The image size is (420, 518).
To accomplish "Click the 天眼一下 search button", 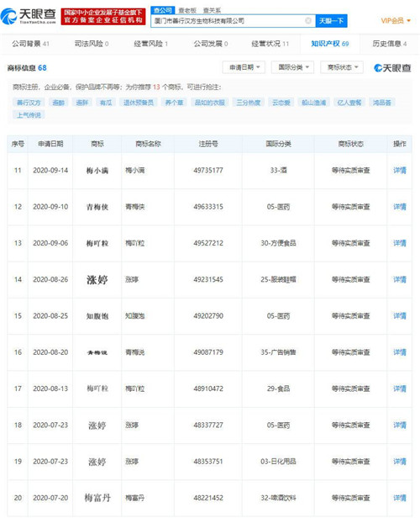I will coord(331,21).
